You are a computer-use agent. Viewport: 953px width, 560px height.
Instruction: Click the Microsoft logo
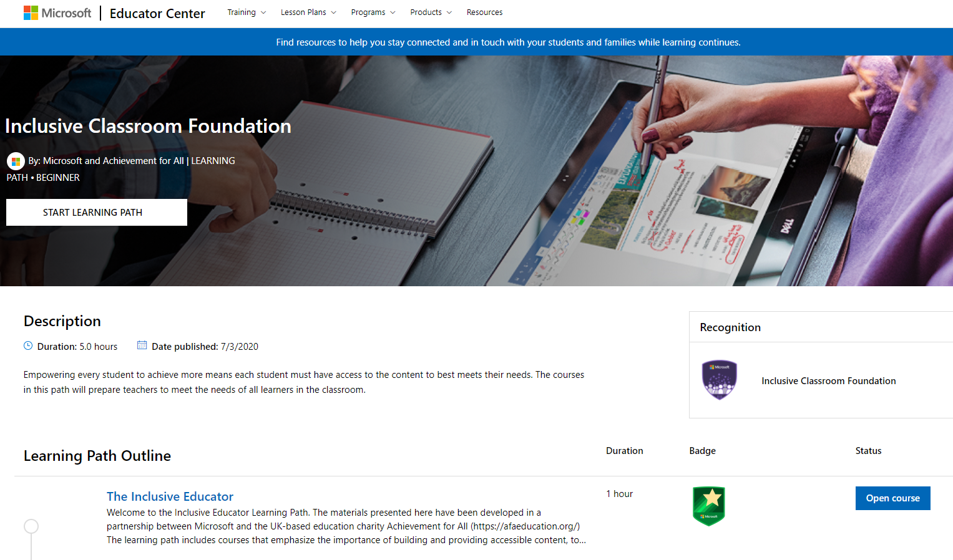coord(57,13)
